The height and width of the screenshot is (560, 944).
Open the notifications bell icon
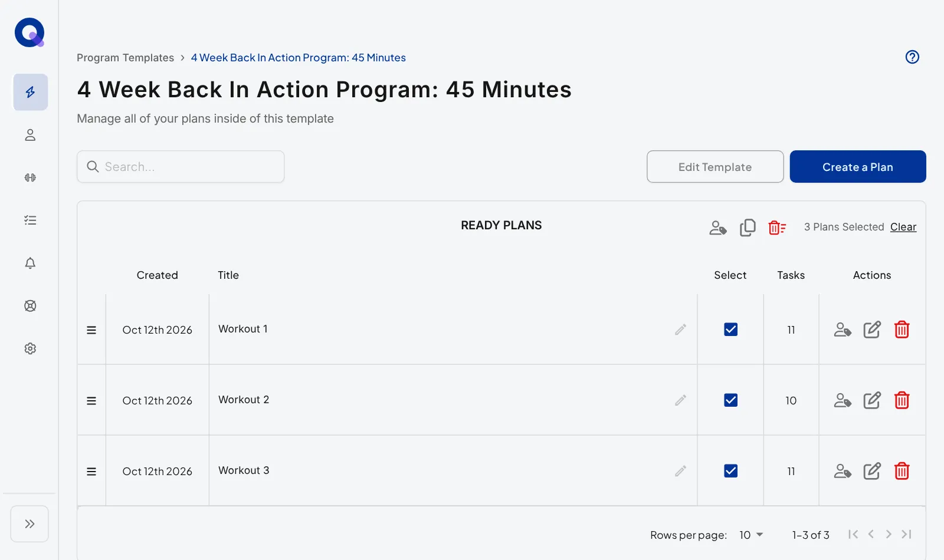(30, 263)
